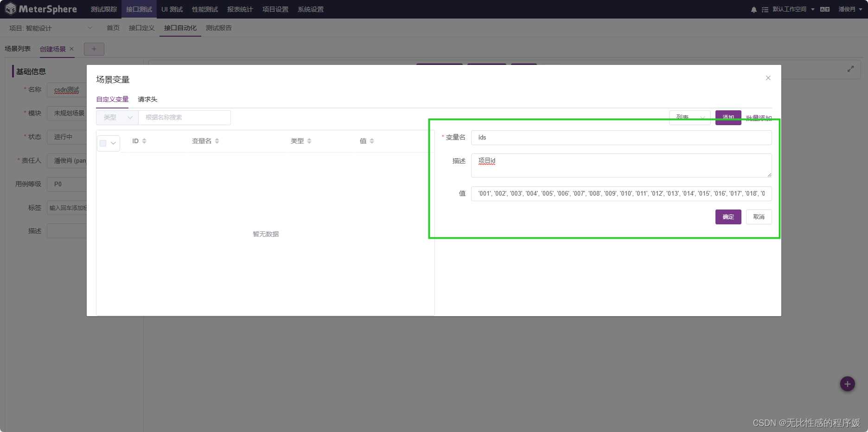Screen dimensions: 868x432
Task: Click the MeterSphere logo icon
Action: coord(10,9)
